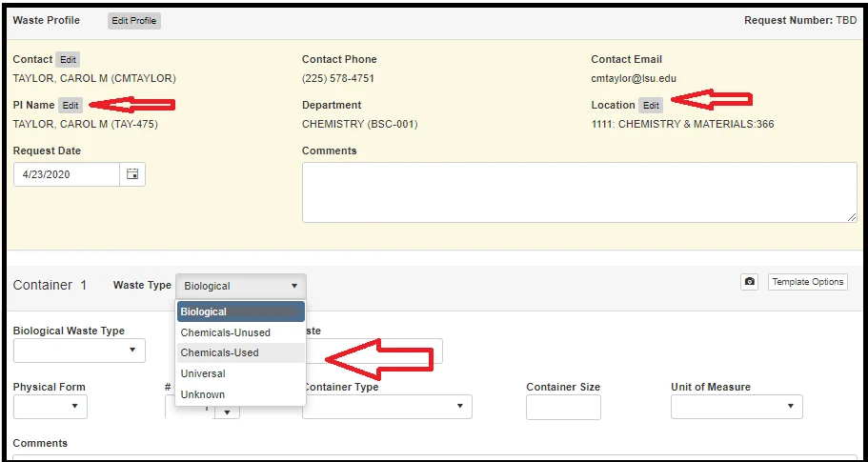868x462 pixels.
Task: Open the Physical Form dropdown
Action: tap(50, 407)
